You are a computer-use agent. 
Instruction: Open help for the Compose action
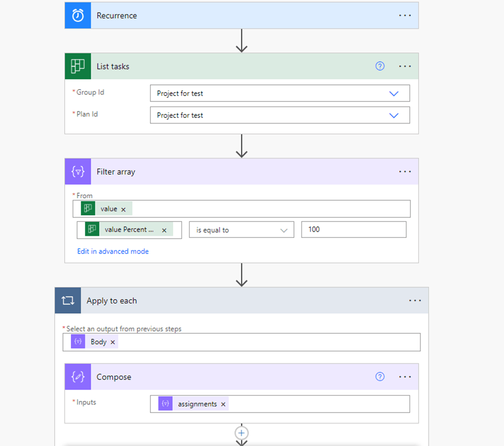click(380, 377)
